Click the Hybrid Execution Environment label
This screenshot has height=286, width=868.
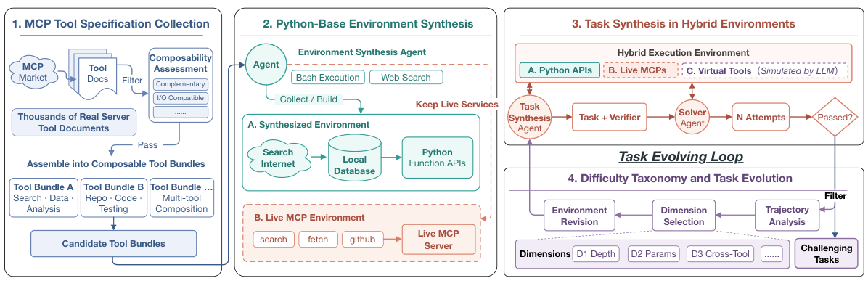pyautogui.click(x=683, y=52)
